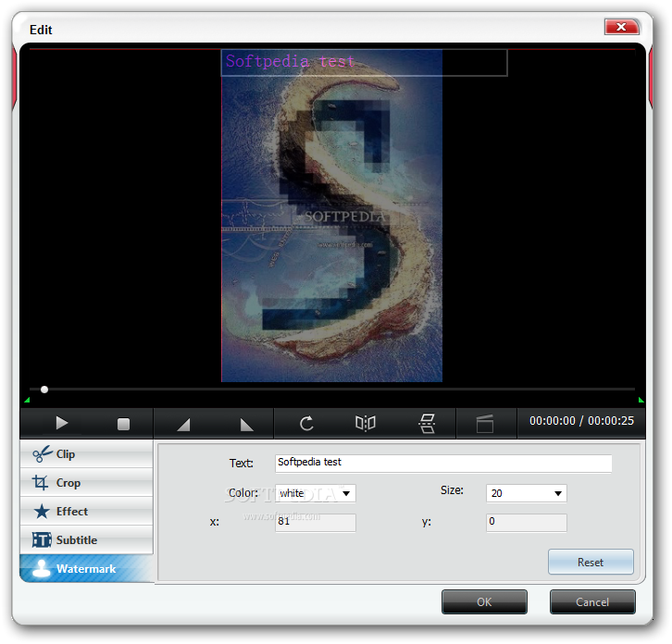Open the Clip tab
The image size is (672, 644).
(x=86, y=453)
